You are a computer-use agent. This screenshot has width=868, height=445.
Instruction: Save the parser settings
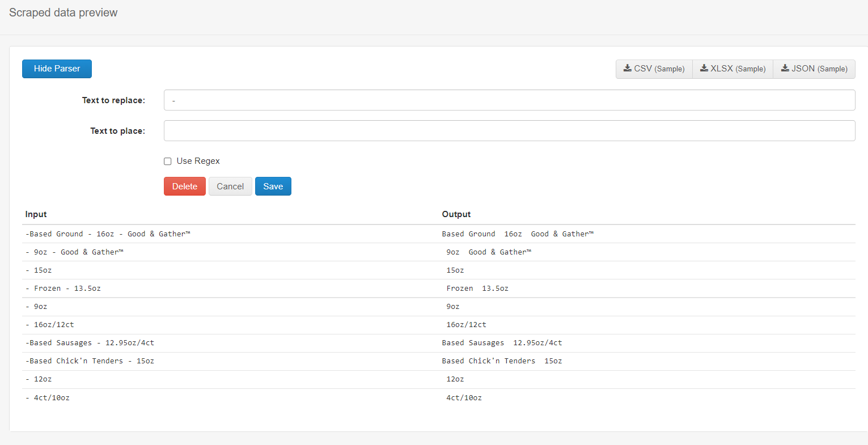point(273,187)
